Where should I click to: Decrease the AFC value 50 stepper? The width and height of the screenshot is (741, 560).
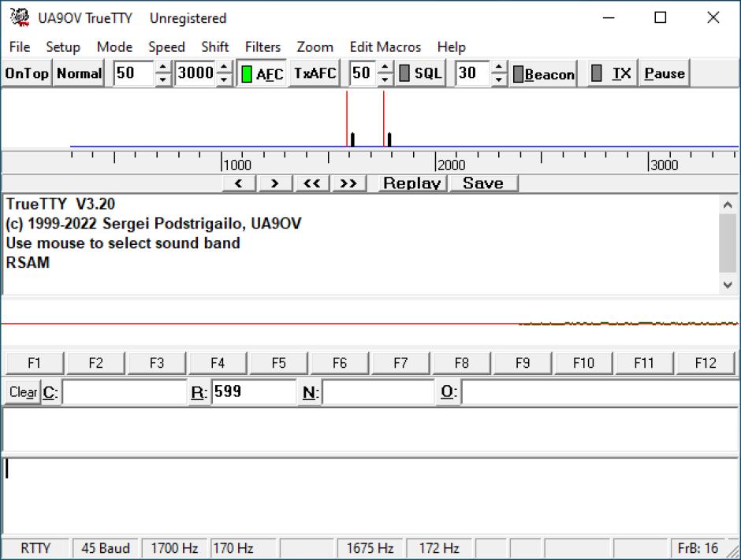385,80
